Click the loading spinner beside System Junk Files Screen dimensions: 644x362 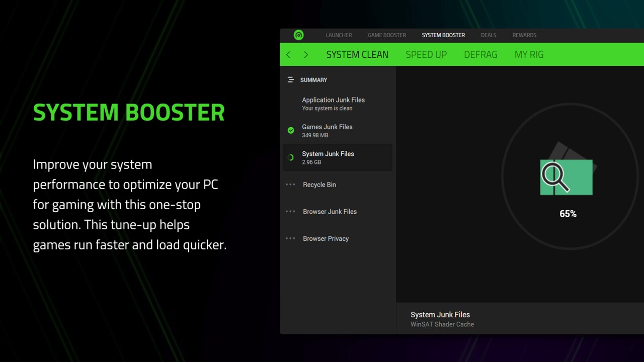(291, 157)
